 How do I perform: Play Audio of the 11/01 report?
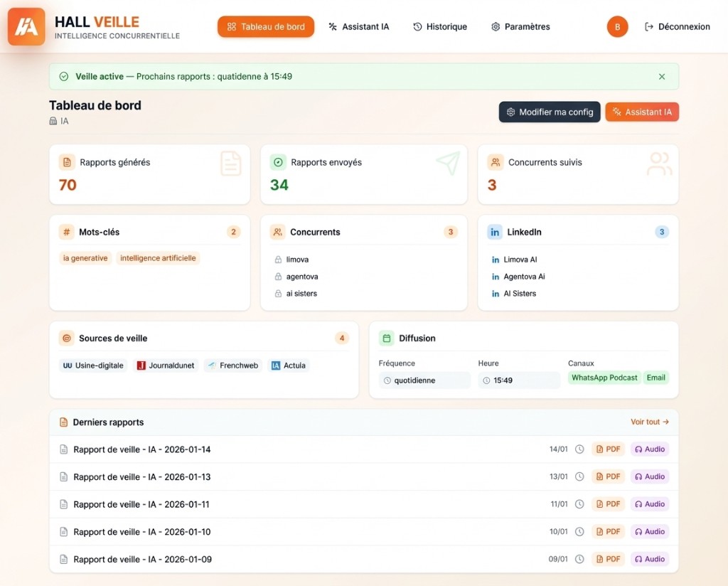(650, 504)
